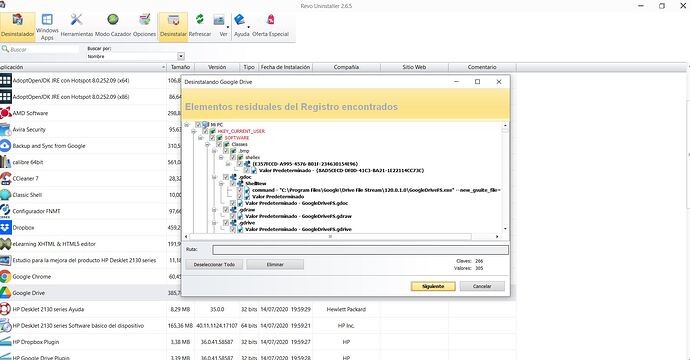Select Configurador FNMT icon in list
This screenshot has width=690, height=360.
[5, 211]
